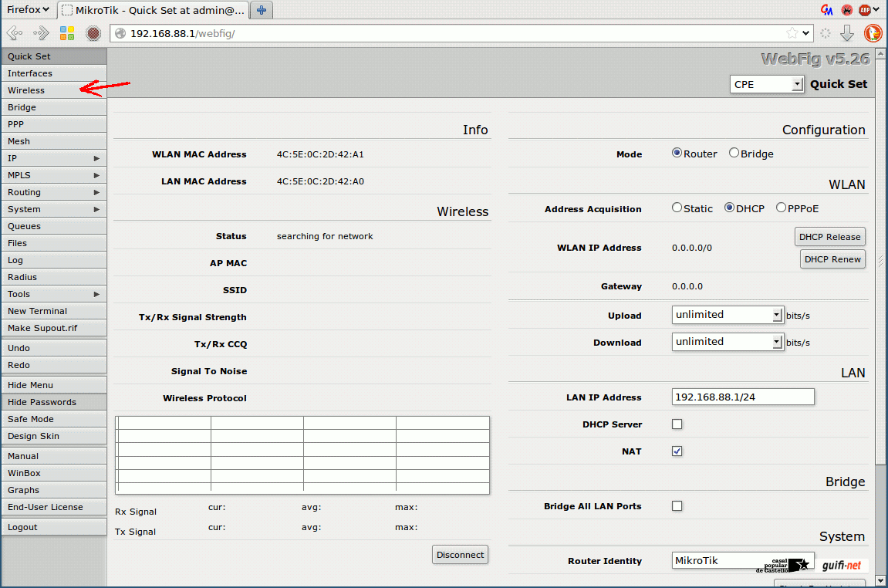Image resolution: width=888 pixels, height=588 pixels.
Task: Choose Static address acquisition
Action: (x=677, y=208)
